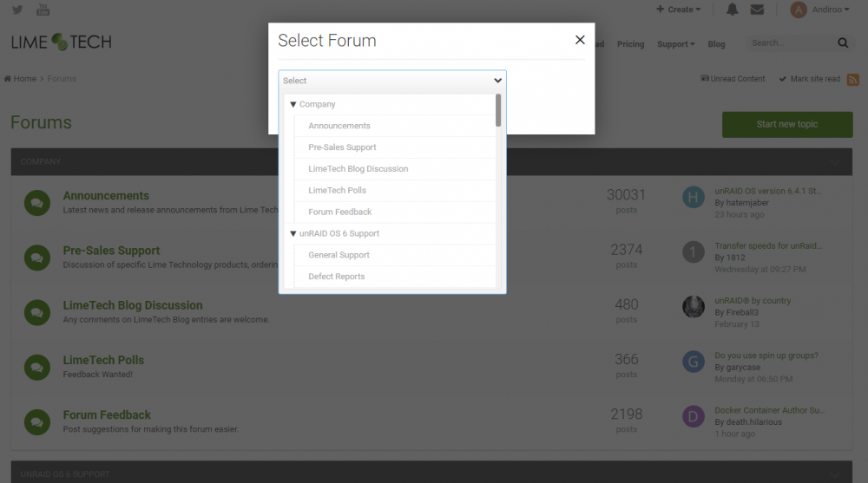Click the LimeTech Polls forum bubble icon
Image resolution: width=868 pixels, height=483 pixels.
coord(37,367)
